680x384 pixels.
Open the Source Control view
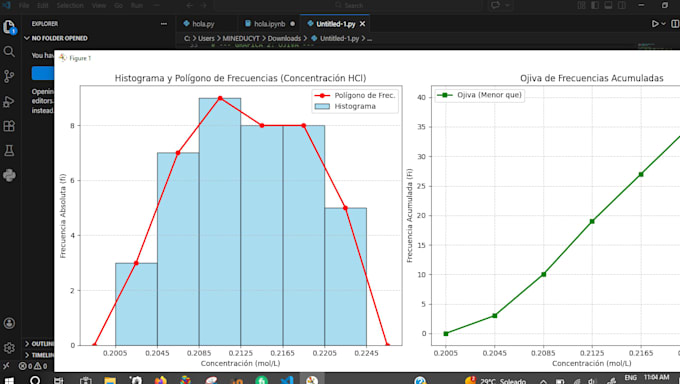pyautogui.click(x=9, y=76)
